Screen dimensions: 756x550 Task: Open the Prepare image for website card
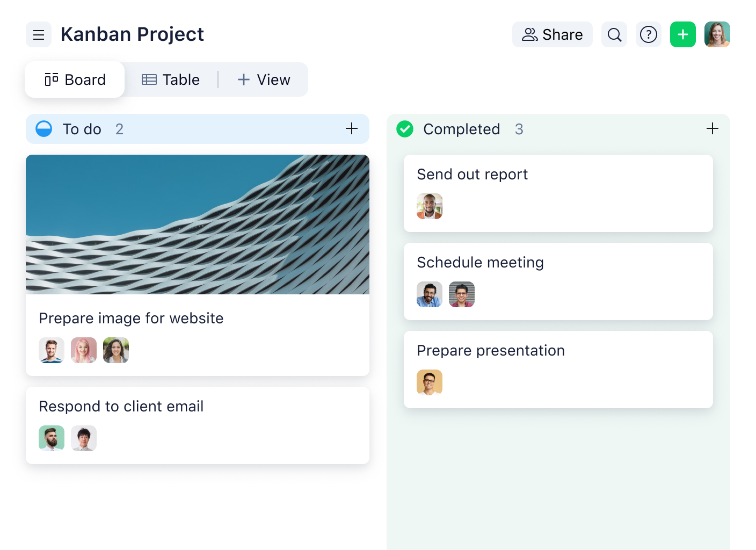131,318
